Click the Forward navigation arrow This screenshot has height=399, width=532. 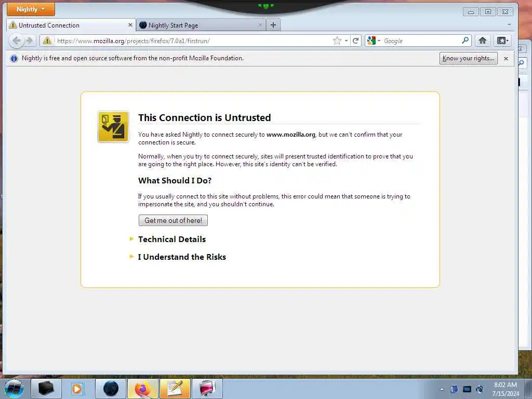pos(30,41)
